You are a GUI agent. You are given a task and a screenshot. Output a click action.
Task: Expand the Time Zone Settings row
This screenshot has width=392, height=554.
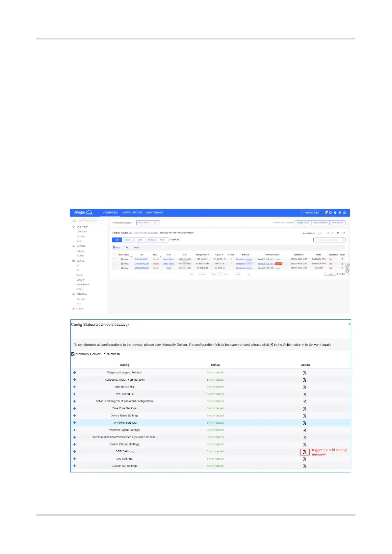click(74, 409)
